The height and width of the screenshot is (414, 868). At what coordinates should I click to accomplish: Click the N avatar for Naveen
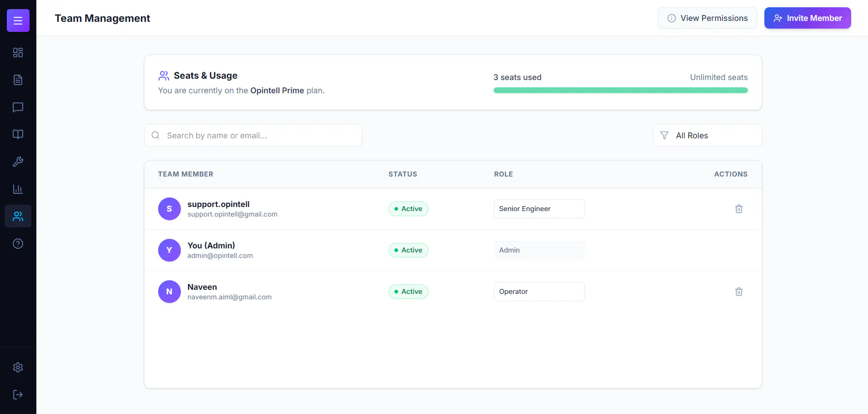pos(170,292)
